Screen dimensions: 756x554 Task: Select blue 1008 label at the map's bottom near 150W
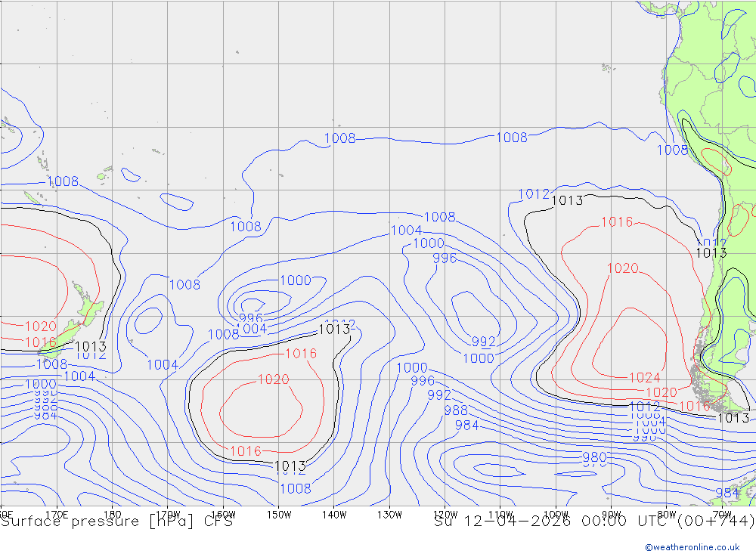pos(296,488)
